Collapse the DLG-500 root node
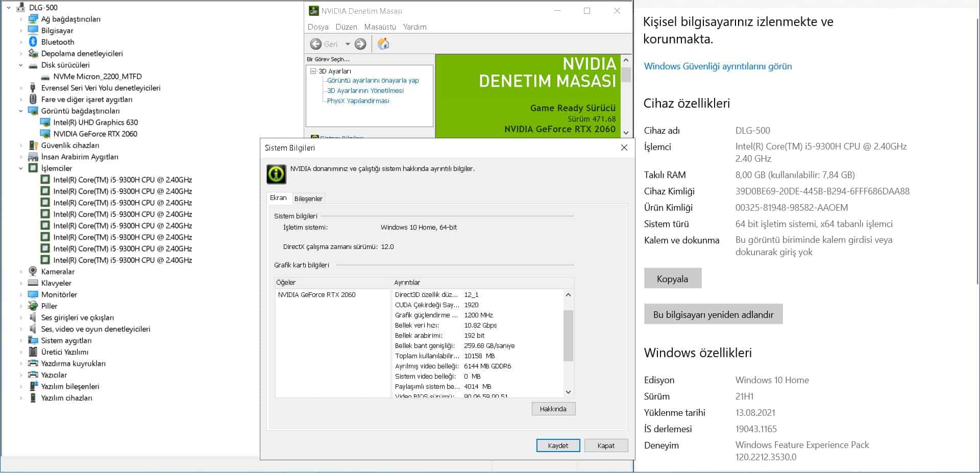The height and width of the screenshot is (473, 980). tap(9, 8)
